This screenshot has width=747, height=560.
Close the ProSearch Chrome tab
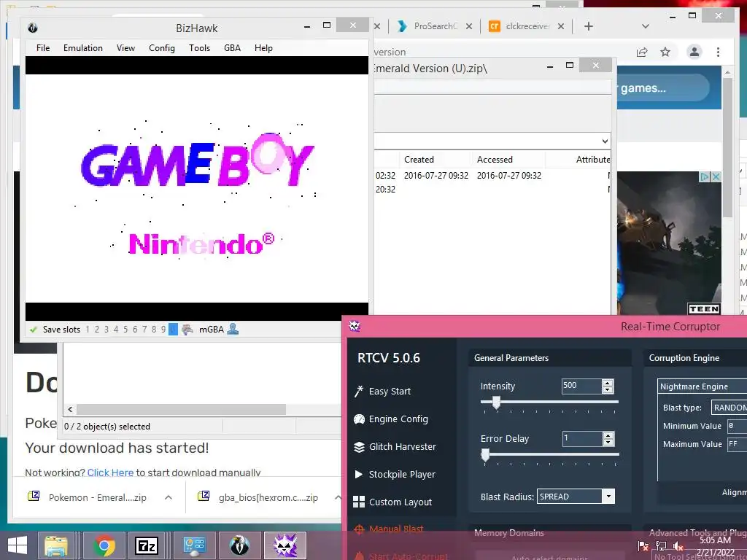coord(469,26)
